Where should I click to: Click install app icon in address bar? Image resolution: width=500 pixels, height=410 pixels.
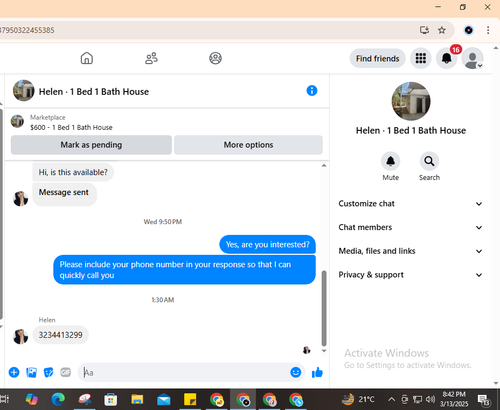(x=424, y=30)
